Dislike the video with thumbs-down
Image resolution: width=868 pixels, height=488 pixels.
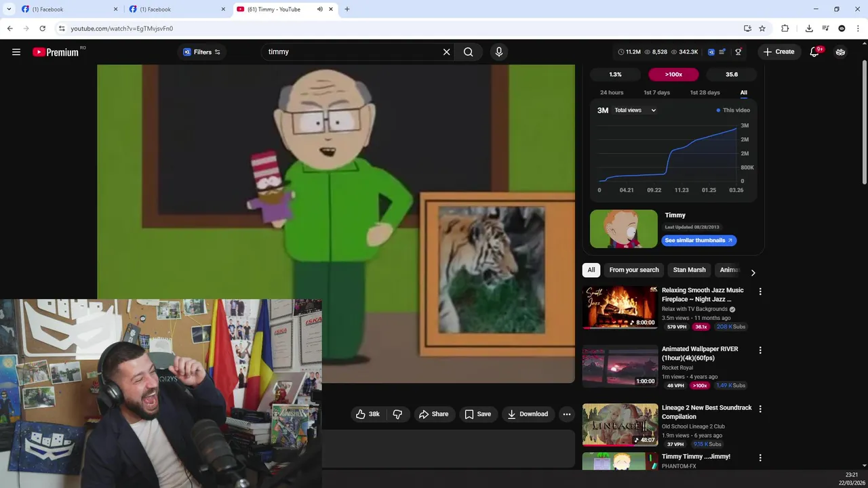coord(398,414)
